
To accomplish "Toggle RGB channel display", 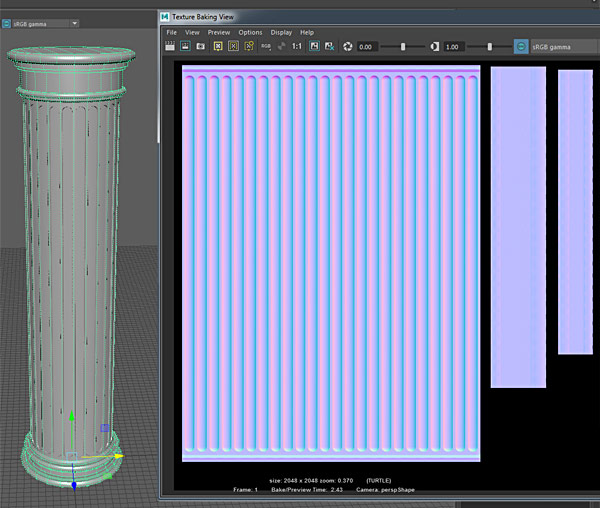I will (x=265, y=47).
